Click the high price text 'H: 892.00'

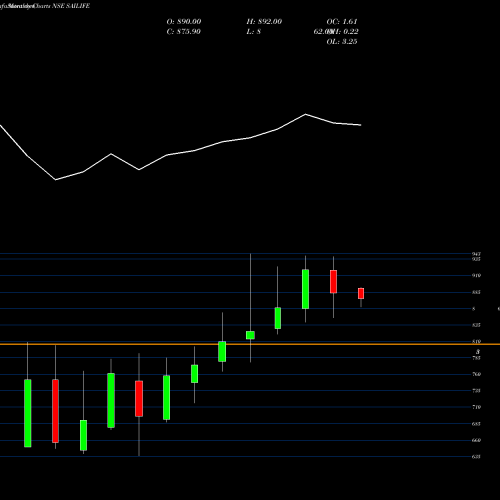click(264, 22)
